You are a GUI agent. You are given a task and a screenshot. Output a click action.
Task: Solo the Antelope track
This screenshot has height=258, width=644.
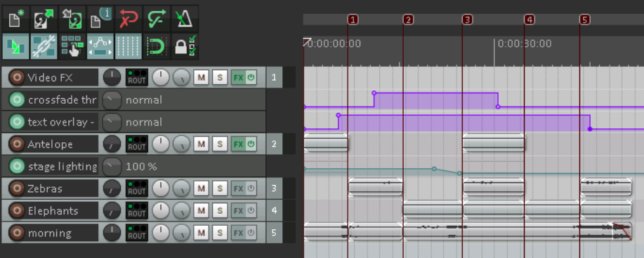pyautogui.click(x=220, y=144)
